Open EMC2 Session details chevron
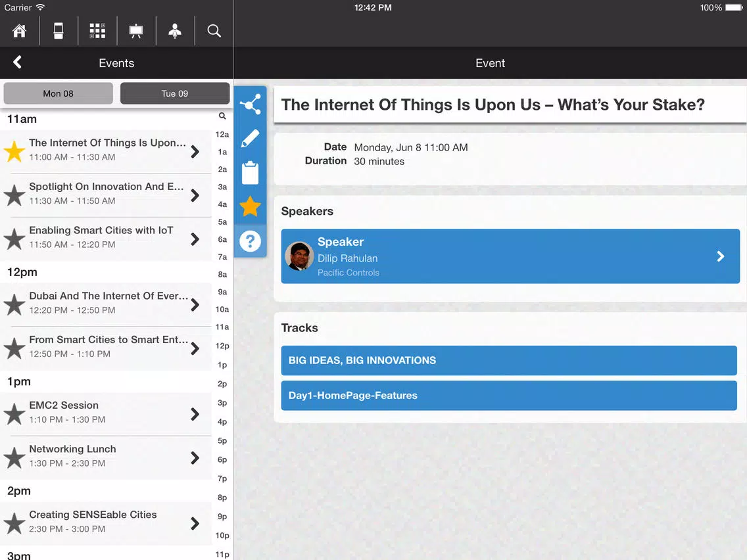The height and width of the screenshot is (560, 747). (195, 414)
